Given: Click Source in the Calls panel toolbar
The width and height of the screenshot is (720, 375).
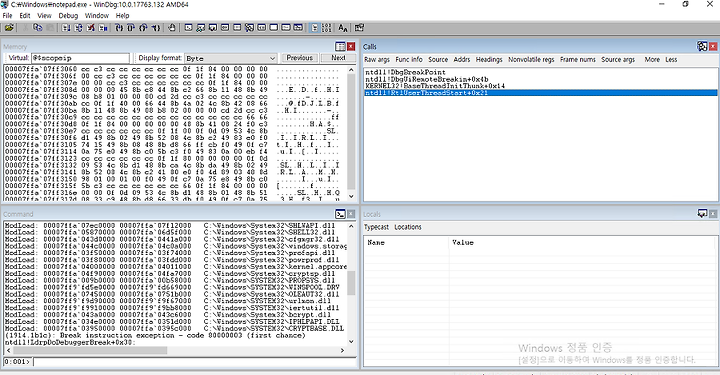Looking at the screenshot, I should pyautogui.click(x=438, y=60).
